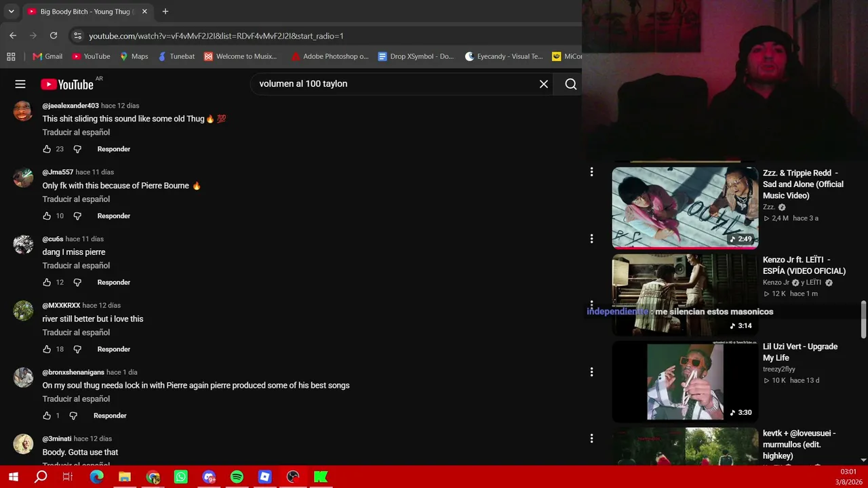Open the Chrome apps grid shortcut

11,56
